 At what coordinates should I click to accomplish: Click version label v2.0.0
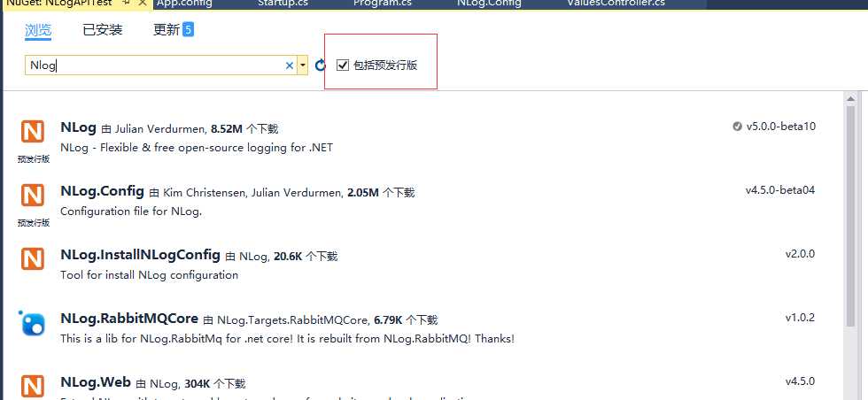click(800, 254)
